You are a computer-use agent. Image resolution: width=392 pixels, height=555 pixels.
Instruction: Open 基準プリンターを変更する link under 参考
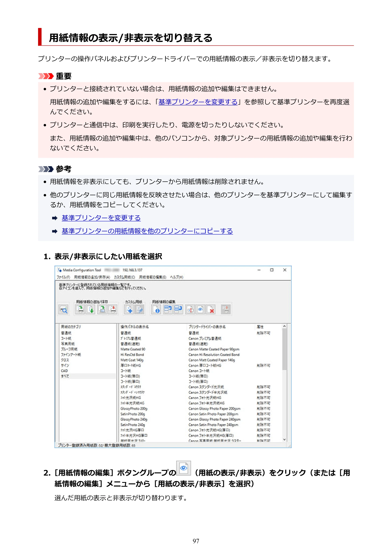pyautogui.click(x=101, y=218)
